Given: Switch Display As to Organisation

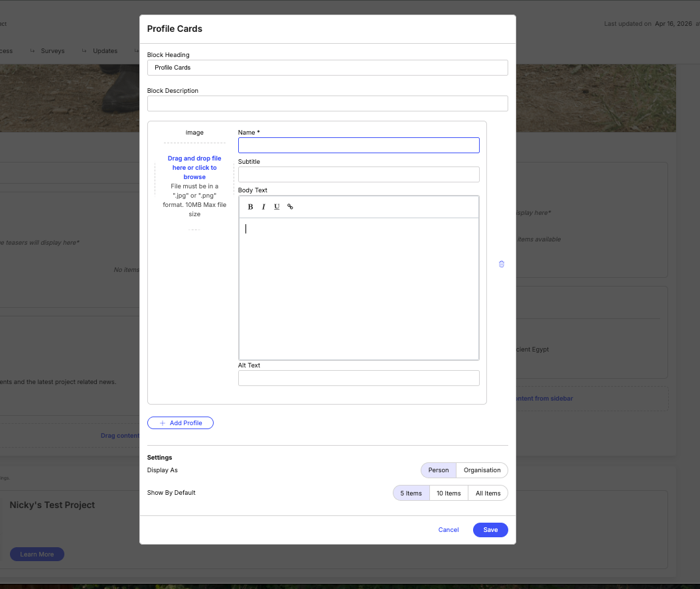Looking at the screenshot, I should [482, 470].
